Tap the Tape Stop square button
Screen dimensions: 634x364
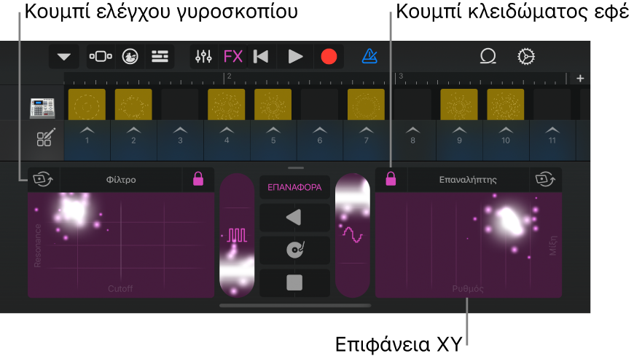294,282
